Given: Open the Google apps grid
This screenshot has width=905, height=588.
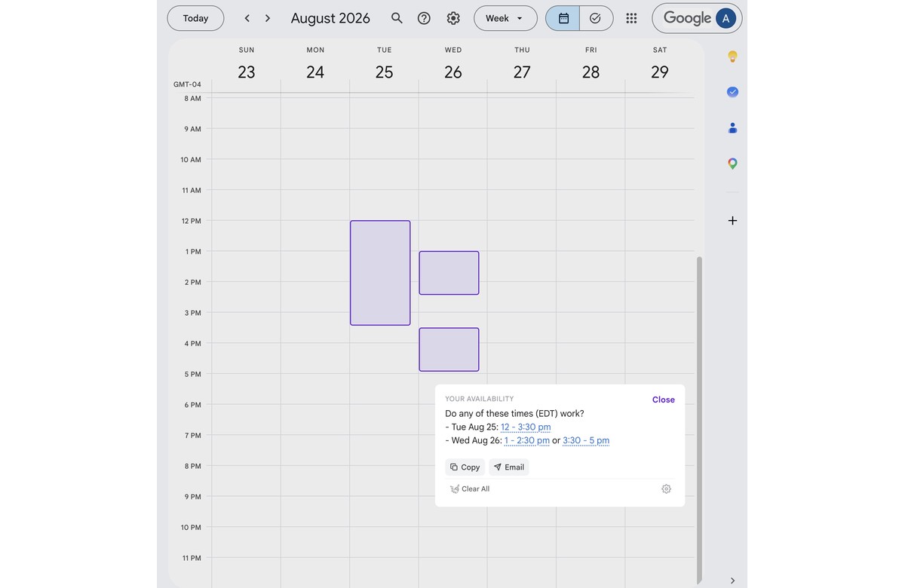Looking at the screenshot, I should 631,18.
